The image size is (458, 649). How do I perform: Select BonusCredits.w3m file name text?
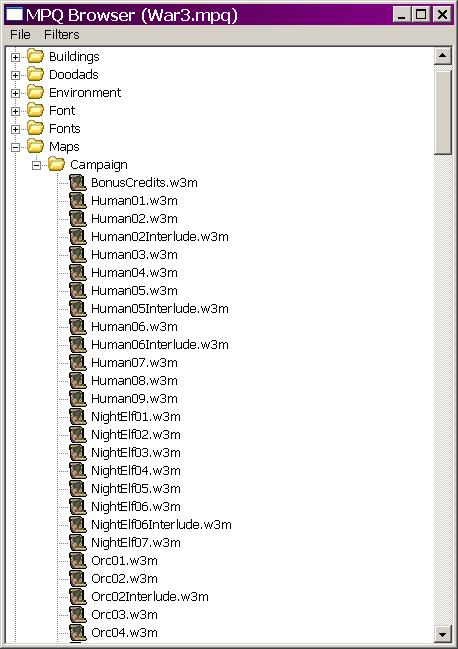point(144,183)
